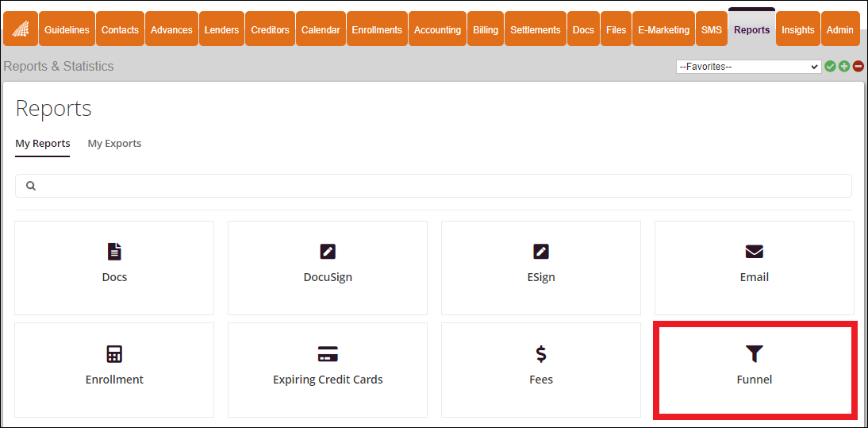Open the ESign report pencil icon
The width and height of the screenshot is (868, 428).
(x=541, y=252)
